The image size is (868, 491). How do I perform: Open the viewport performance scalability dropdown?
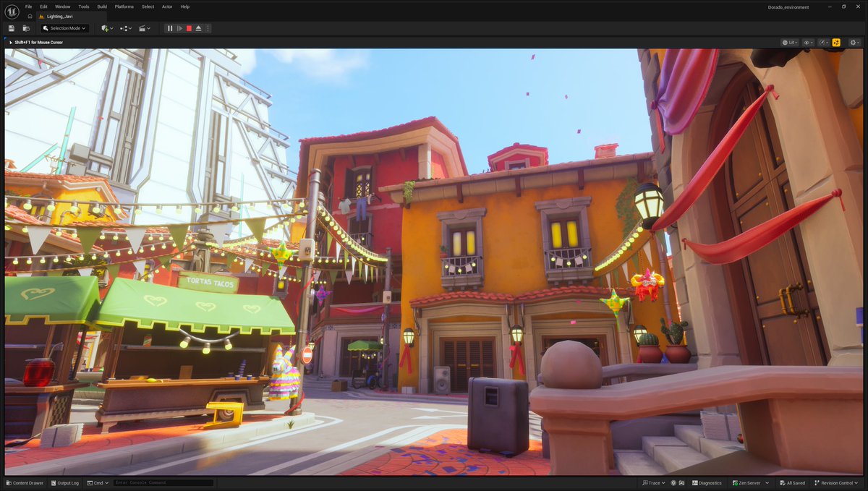coord(824,43)
